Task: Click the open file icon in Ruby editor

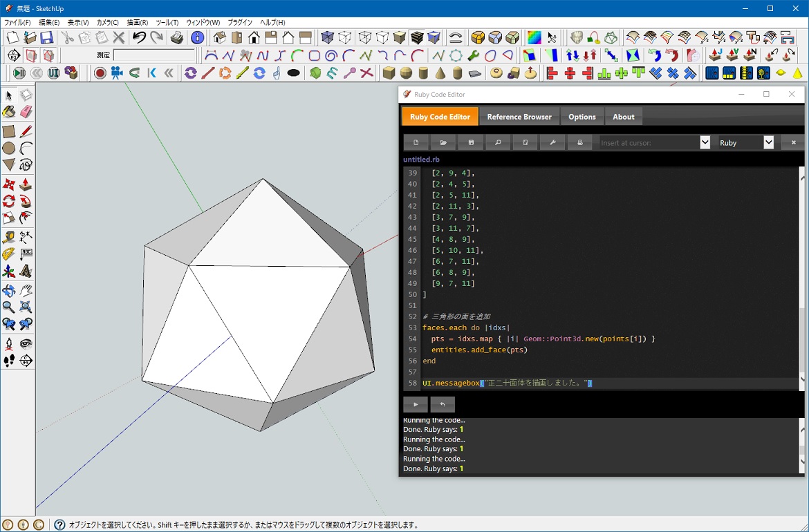Action: click(443, 142)
